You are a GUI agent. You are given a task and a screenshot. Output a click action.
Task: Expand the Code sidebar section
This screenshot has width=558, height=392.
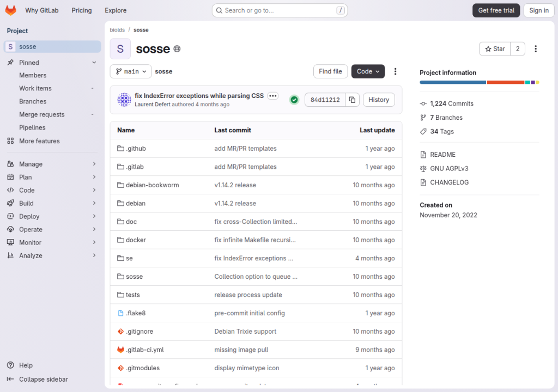(x=52, y=191)
